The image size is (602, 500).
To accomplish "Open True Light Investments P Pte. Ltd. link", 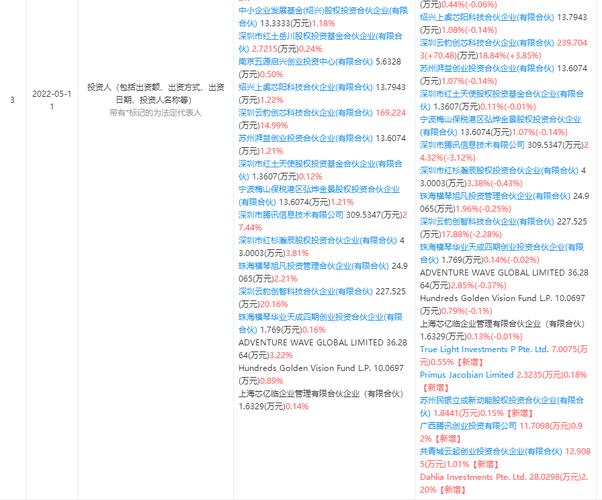I will pyautogui.click(x=484, y=349).
